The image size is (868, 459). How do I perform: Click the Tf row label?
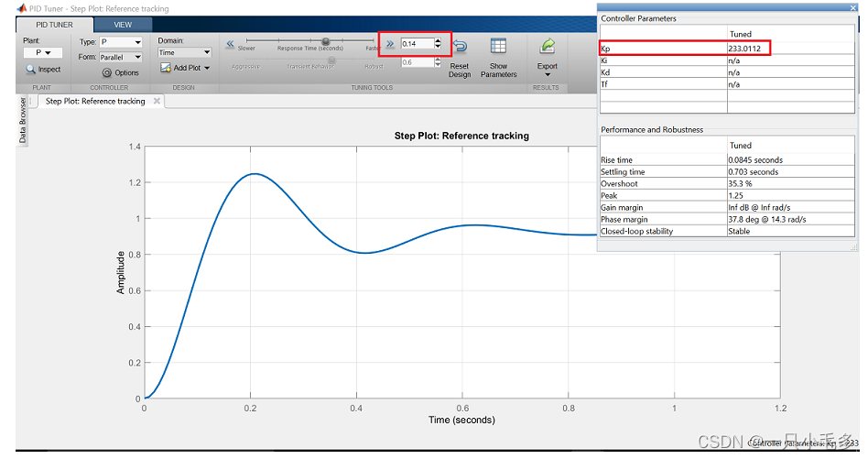604,84
